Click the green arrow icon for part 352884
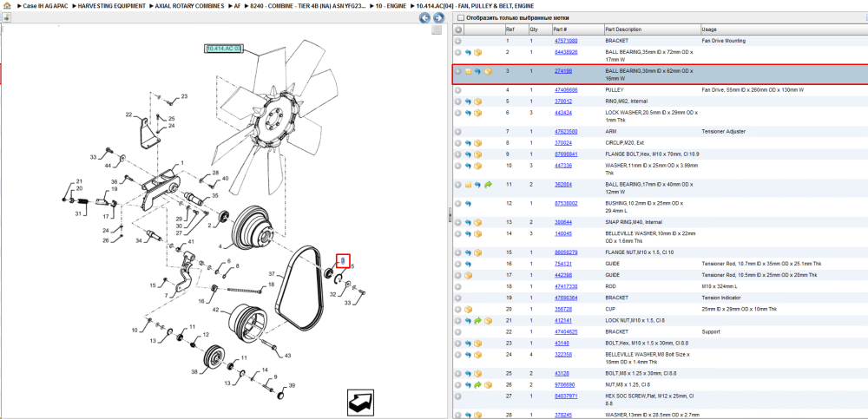The width and height of the screenshot is (868, 419). pos(488,184)
